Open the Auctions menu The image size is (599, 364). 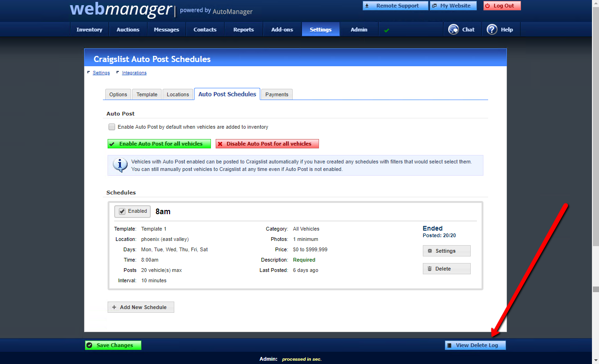128,30
